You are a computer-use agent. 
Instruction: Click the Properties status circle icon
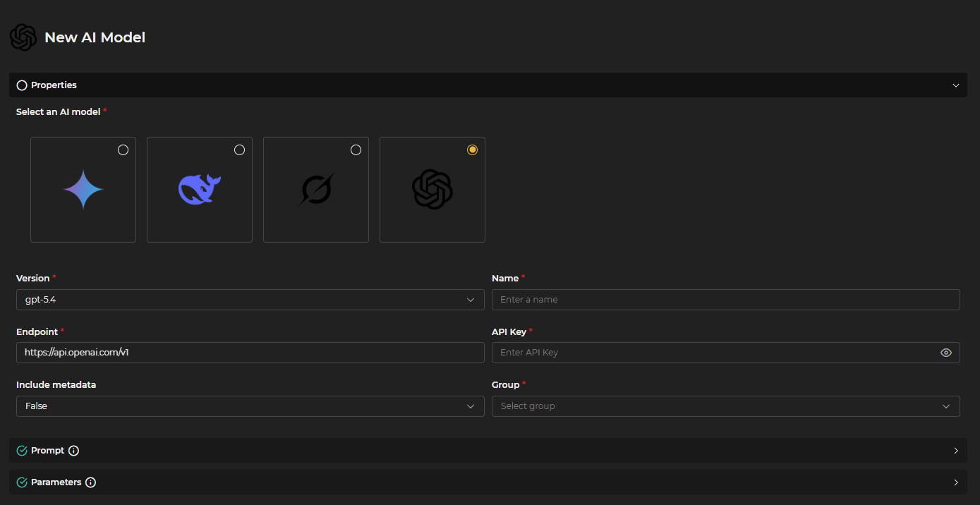tap(22, 85)
